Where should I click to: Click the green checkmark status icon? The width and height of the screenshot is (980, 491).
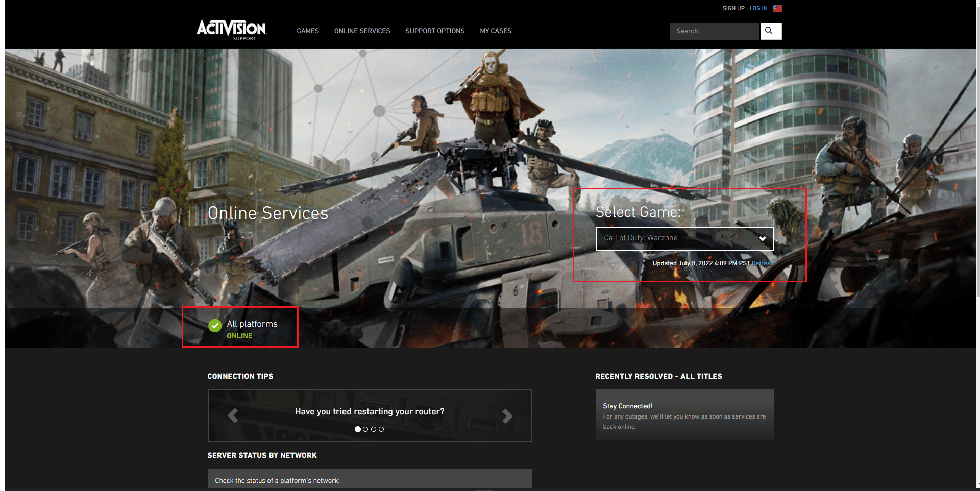point(215,325)
